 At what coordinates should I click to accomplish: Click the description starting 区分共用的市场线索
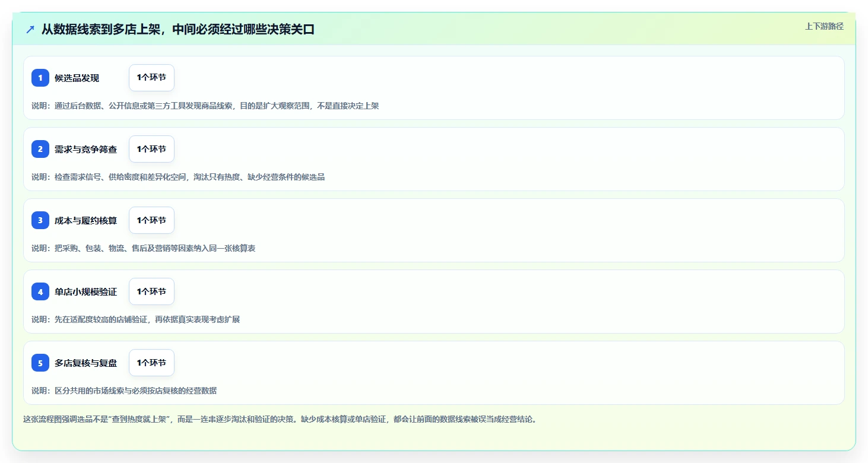pos(124,391)
